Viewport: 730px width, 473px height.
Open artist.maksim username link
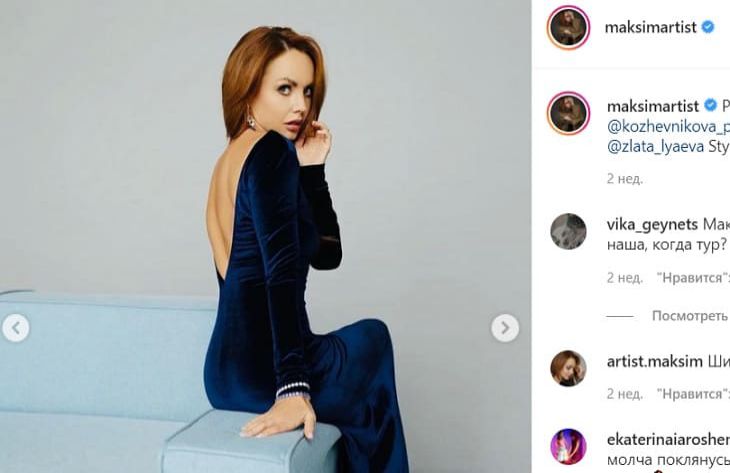click(x=655, y=361)
